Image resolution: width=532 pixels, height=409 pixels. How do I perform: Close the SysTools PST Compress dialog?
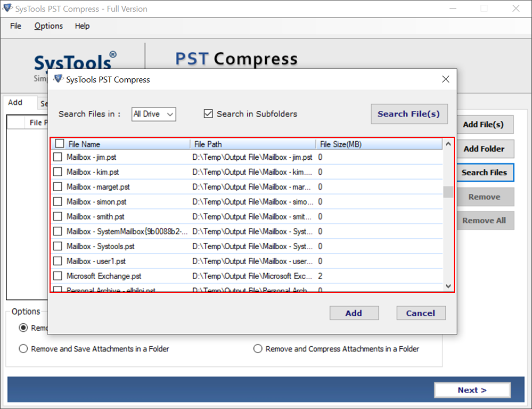446,79
